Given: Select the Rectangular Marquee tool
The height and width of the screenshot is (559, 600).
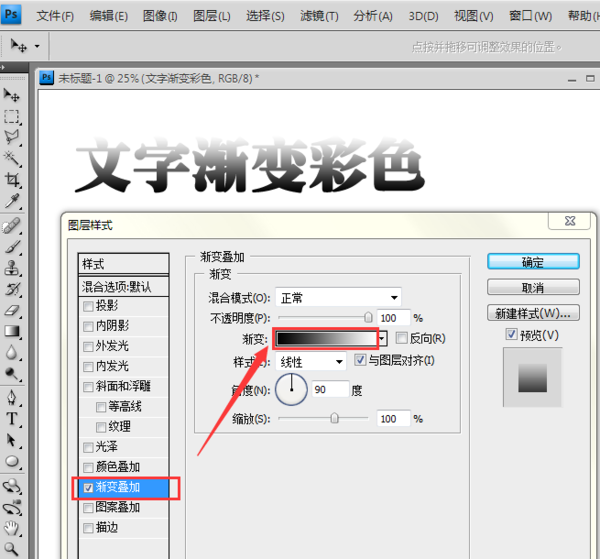Looking at the screenshot, I should click(11, 116).
